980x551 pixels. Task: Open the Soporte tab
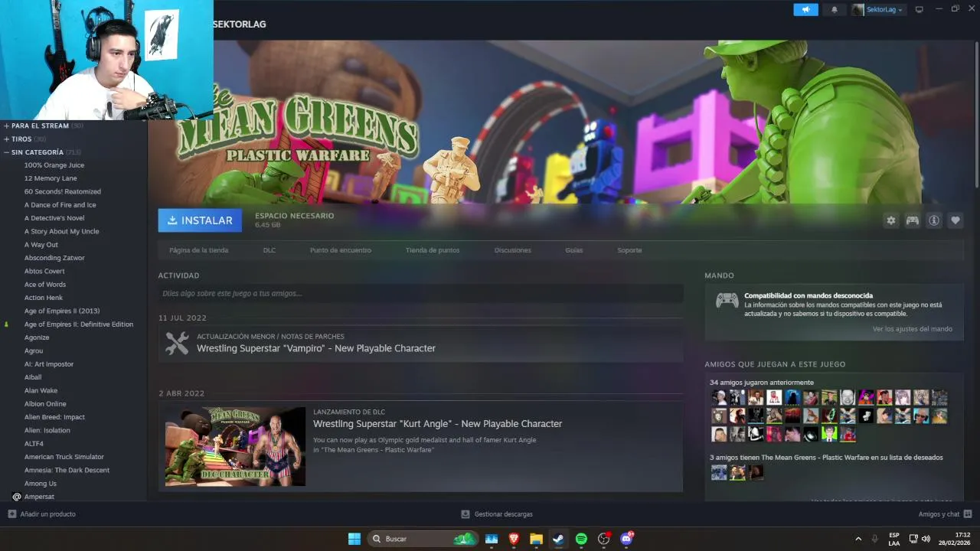point(629,250)
